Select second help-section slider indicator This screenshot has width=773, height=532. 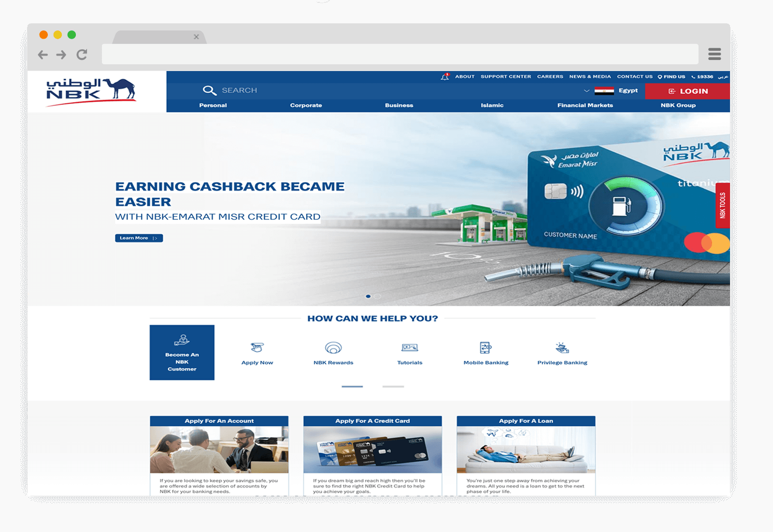tap(393, 387)
